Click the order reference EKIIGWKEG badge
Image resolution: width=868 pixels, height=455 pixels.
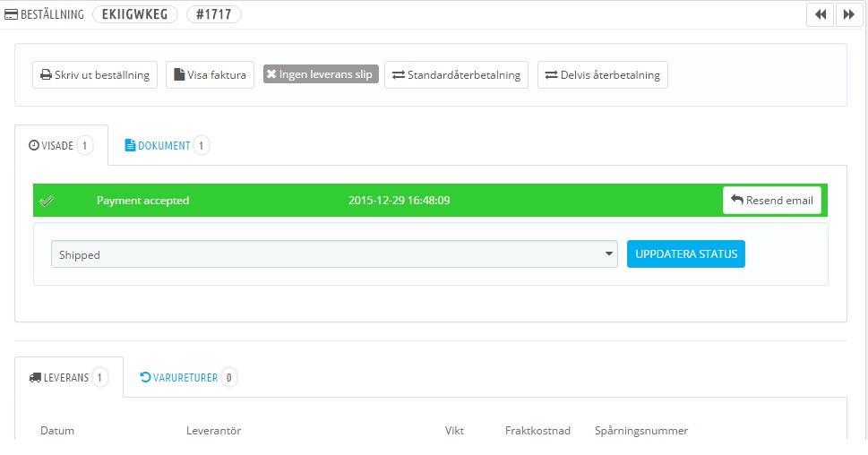(135, 14)
